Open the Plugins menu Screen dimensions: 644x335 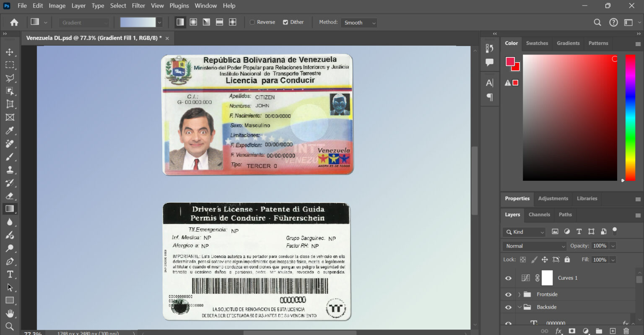(x=179, y=6)
